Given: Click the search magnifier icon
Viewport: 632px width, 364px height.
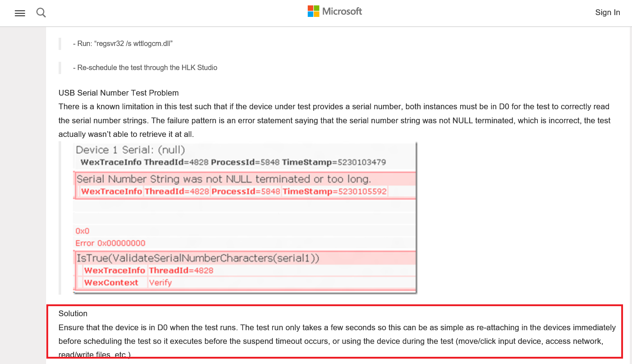Looking at the screenshot, I should pos(41,13).
